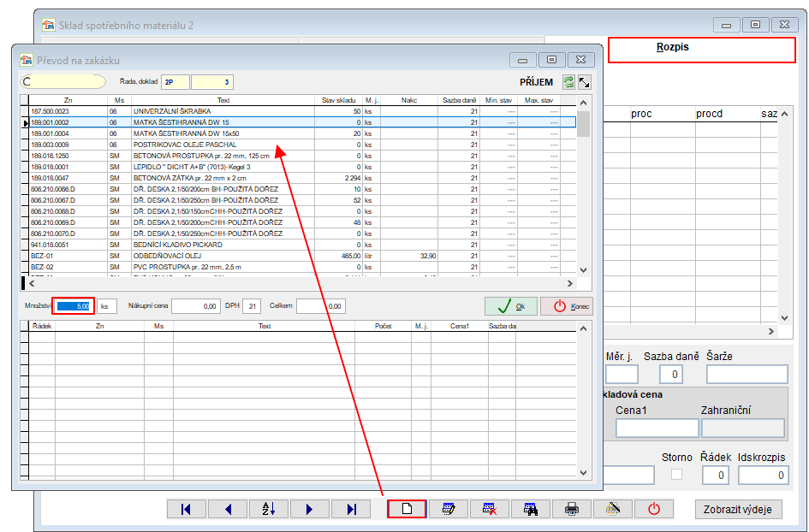Click the printer icon
809x532 pixels.
pos(572,509)
